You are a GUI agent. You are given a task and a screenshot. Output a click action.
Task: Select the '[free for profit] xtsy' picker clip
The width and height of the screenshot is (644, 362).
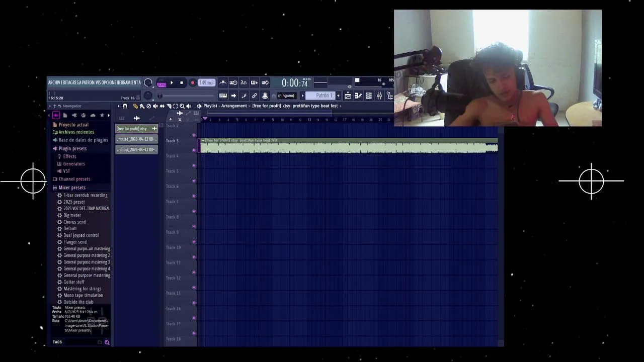pyautogui.click(x=136, y=129)
